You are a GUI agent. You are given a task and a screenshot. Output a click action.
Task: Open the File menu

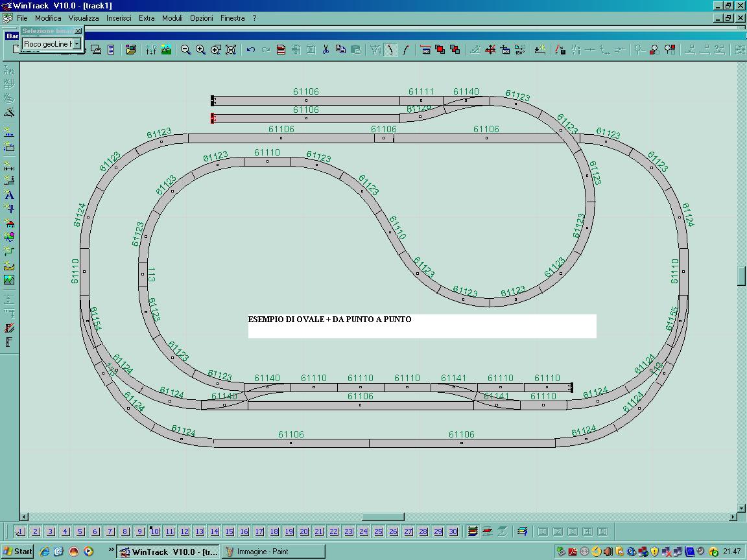point(22,18)
